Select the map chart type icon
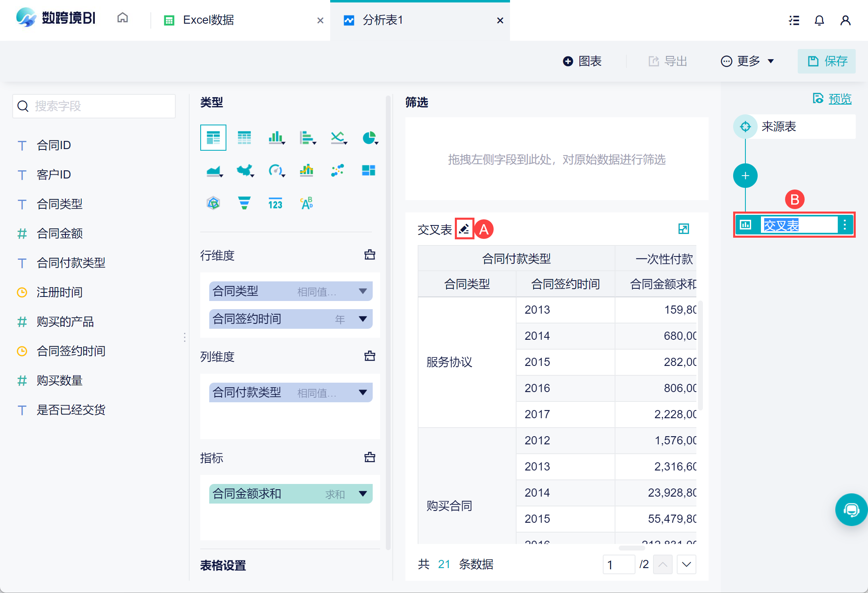 pyautogui.click(x=244, y=170)
